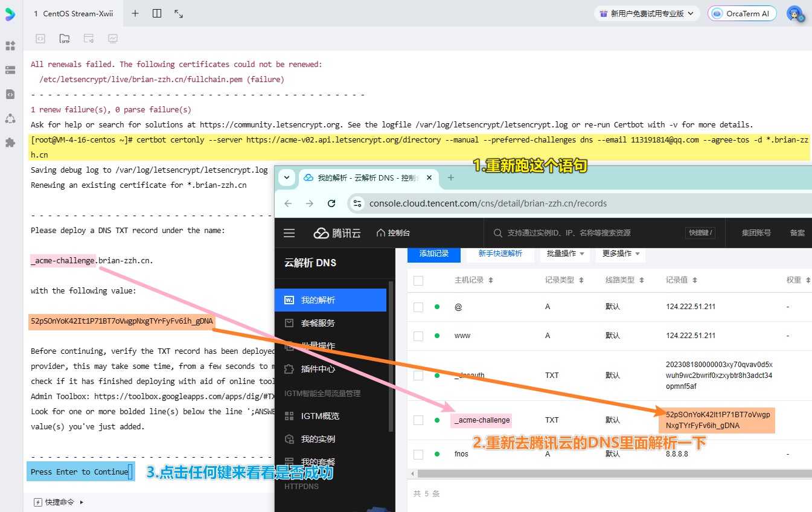The height and width of the screenshot is (512, 812).
Task: Toggle split-screen layout in OrcaTerm
Action: (x=157, y=13)
